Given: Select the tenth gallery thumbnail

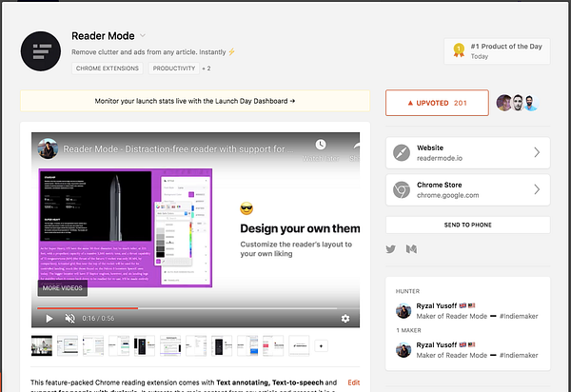Looking at the screenshot, I should pos(273,345).
